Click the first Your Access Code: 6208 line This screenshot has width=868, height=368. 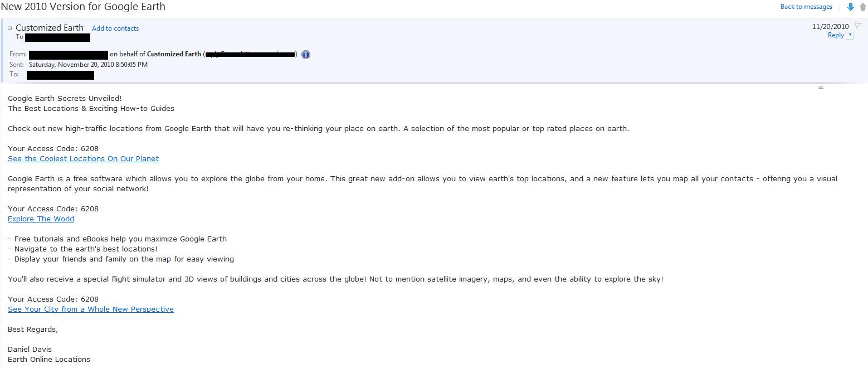pyautogui.click(x=53, y=149)
